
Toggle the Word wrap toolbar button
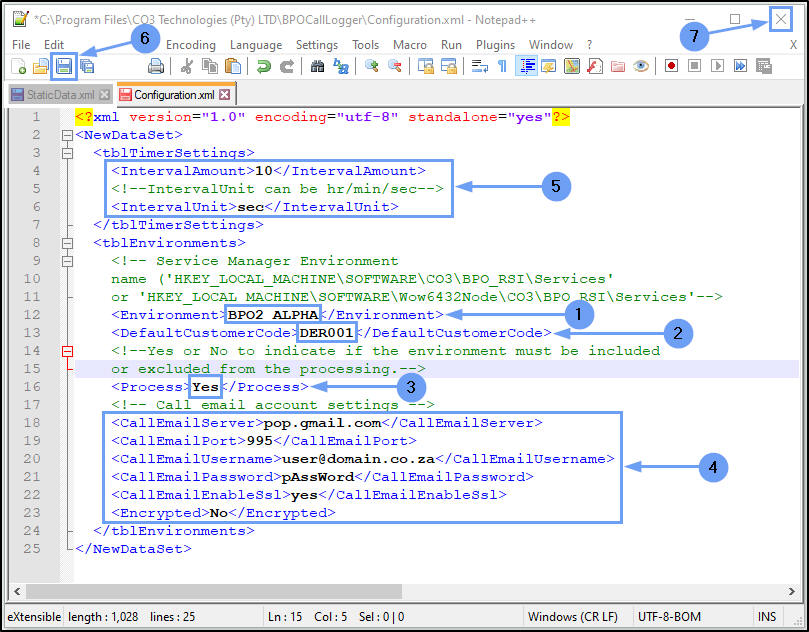pyautogui.click(x=479, y=66)
